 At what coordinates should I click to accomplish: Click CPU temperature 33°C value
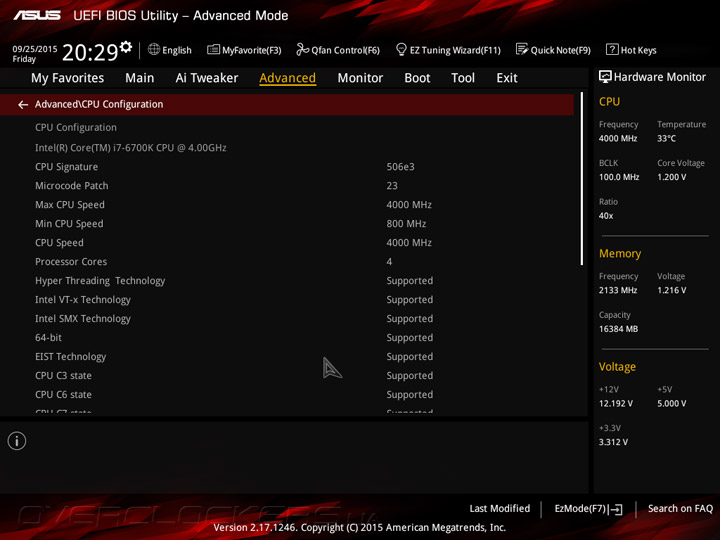click(666, 138)
